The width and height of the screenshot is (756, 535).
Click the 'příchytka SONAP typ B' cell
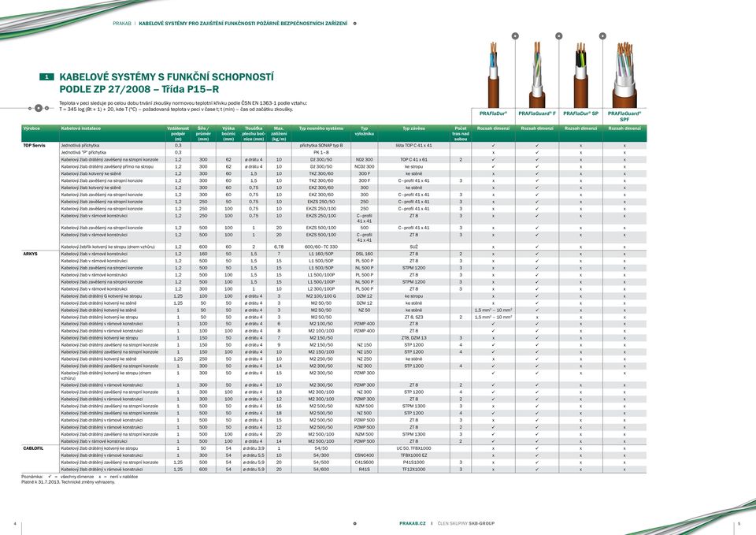coord(321,145)
